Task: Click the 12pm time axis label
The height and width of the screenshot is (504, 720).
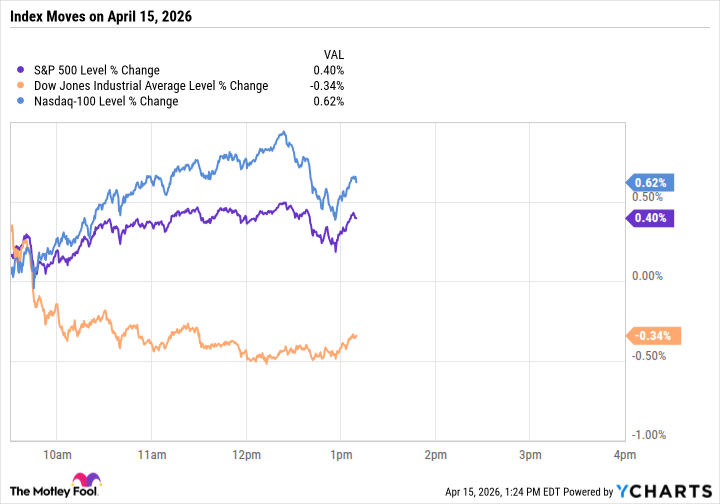Action: (245, 455)
